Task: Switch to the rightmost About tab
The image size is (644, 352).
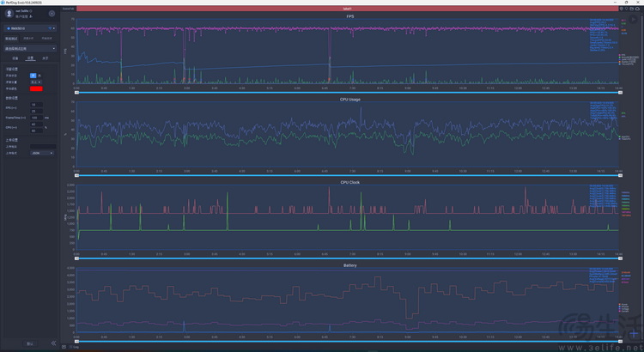Action: tap(46, 58)
